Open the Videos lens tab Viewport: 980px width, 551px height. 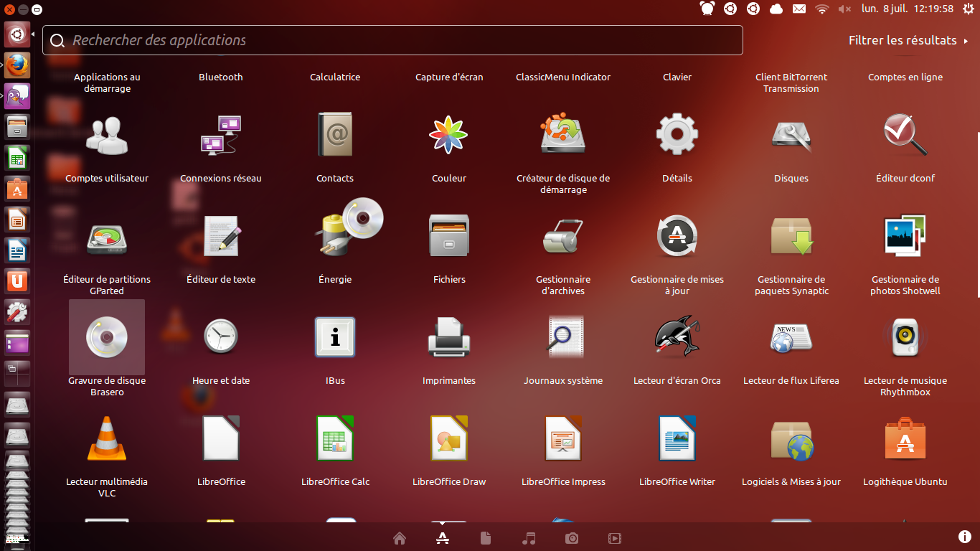click(615, 538)
